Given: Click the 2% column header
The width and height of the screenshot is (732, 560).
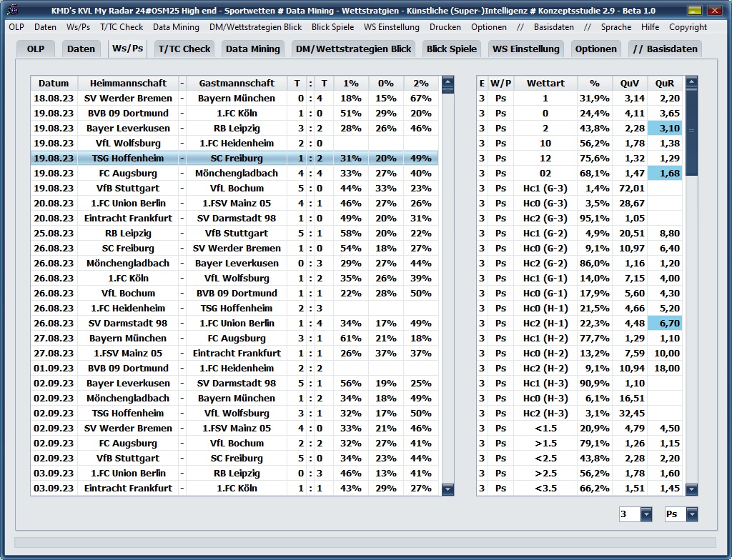Looking at the screenshot, I should (x=420, y=84).
